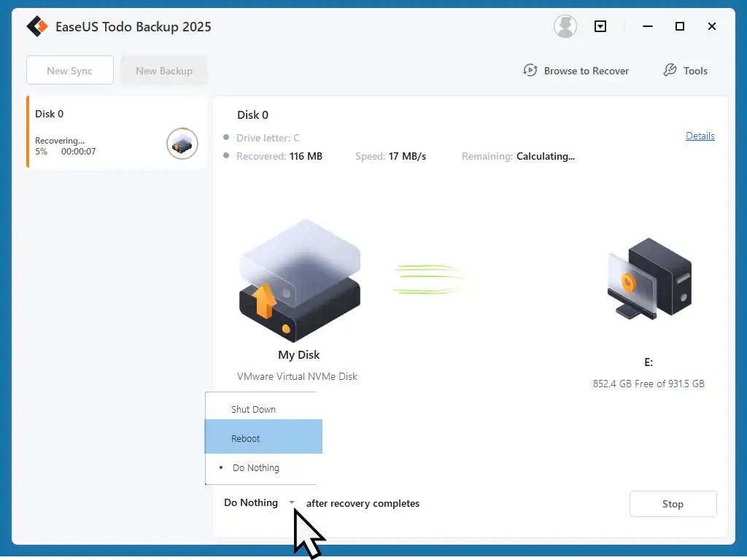747x560 pixels.
Task: Click the Browse to Recover icon
Action: [x=530, y=71]
